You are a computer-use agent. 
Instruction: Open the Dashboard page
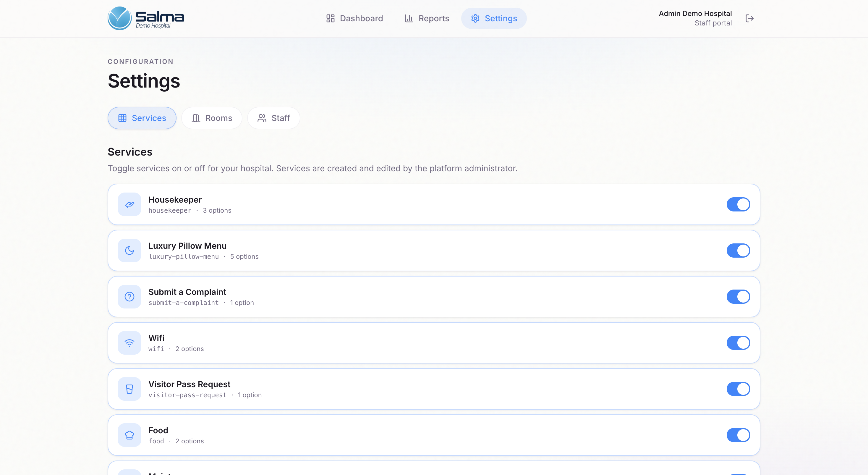tap(354, 18)
